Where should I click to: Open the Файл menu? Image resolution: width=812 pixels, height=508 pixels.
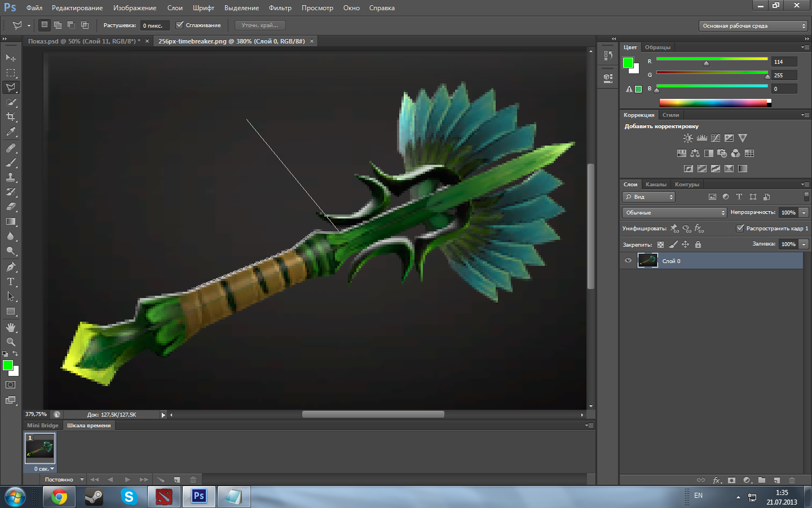[34, 8]
